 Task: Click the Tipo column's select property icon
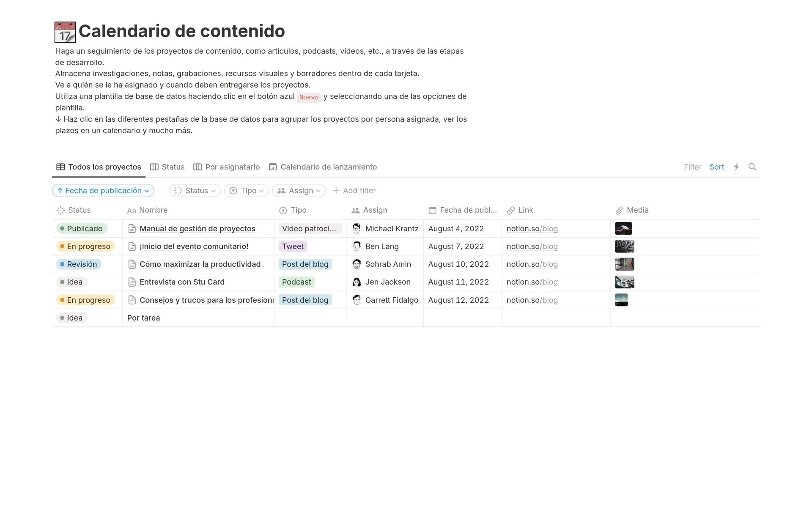(282, 210)
